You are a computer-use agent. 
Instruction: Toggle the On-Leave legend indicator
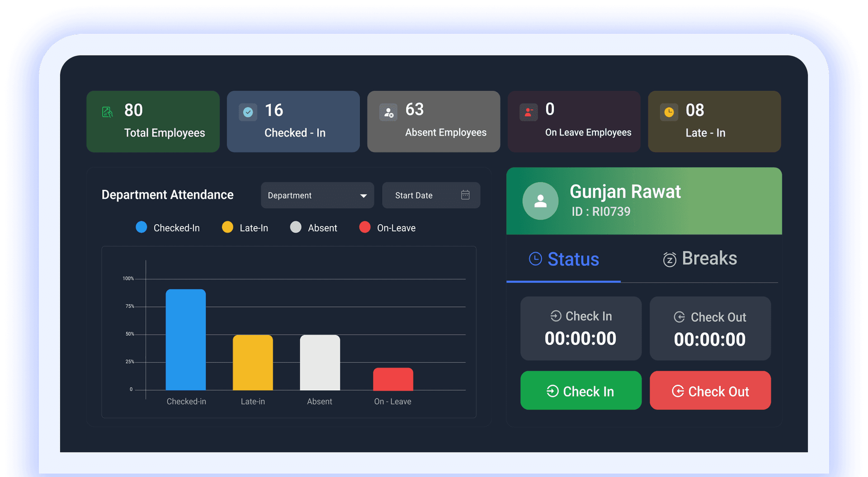365,227
